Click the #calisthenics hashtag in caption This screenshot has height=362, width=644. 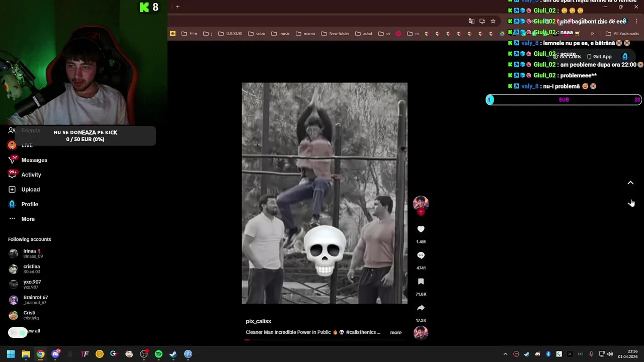point(361,332)
